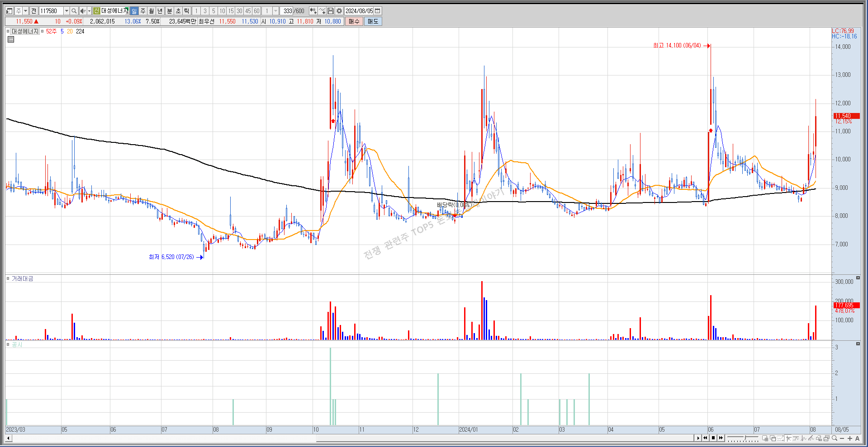Image resolution: width=868 pixels, height=447 pixels.
Task: Click the horizontal chart scrollbar
Action: (504, 438)
